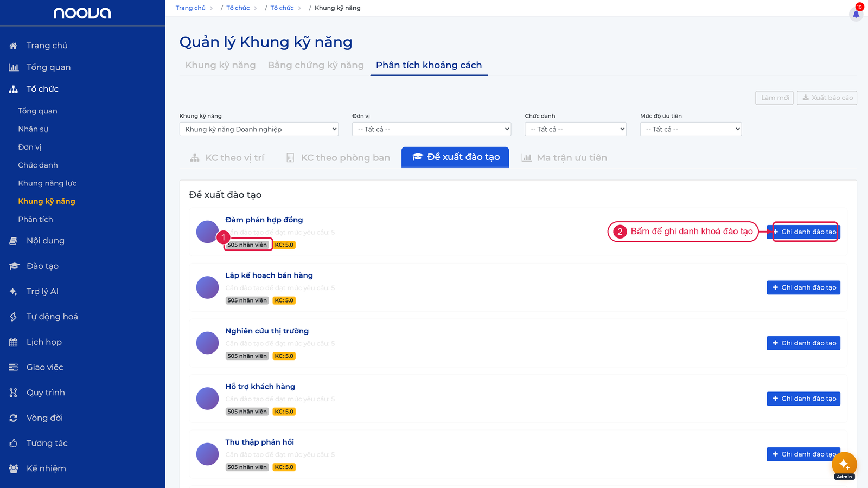
Task: Click the Lịch họp calendar icon
Action: [14, 342]
